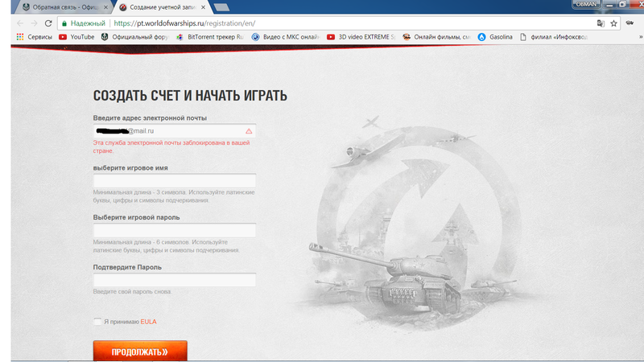Click the Подтвердите Пароль label
The image size is (644, 362).
tap(127, 267)
